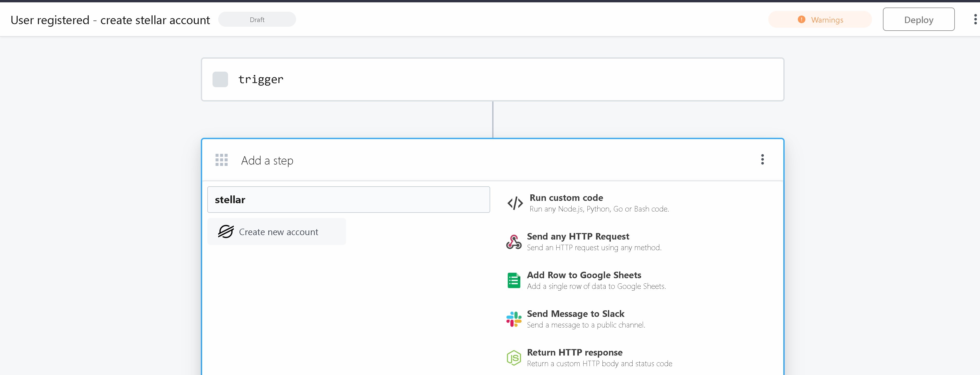Select the Create new account action
This screenshot has width=980, height=375.
[x=277, y=231]
